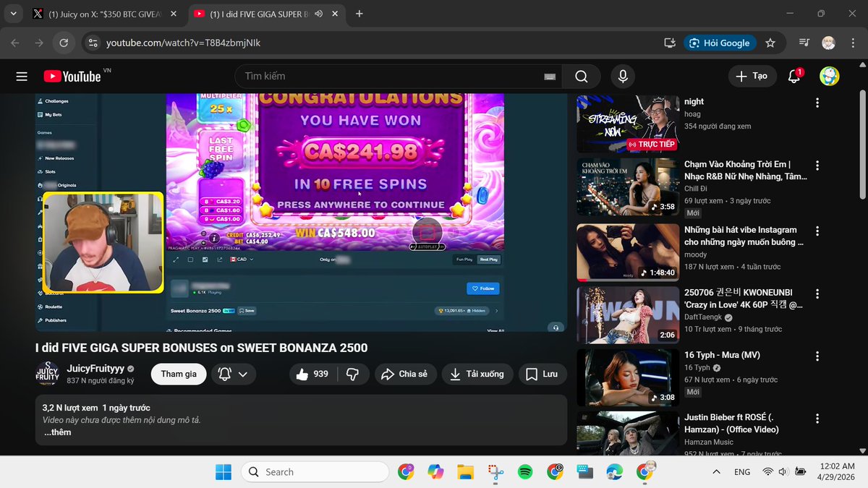Toggle channel notification bell setting
The image size is (868, 488).
[225, 374]
